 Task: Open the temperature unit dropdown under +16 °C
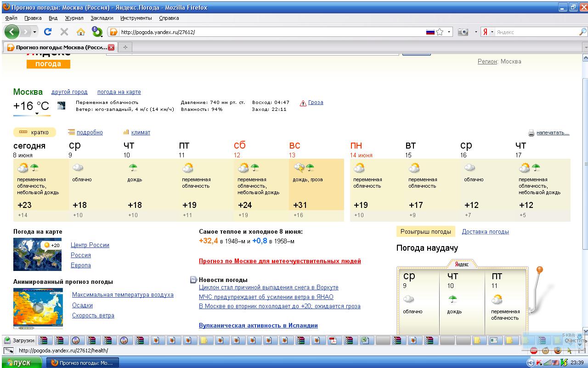coord(37,114)
